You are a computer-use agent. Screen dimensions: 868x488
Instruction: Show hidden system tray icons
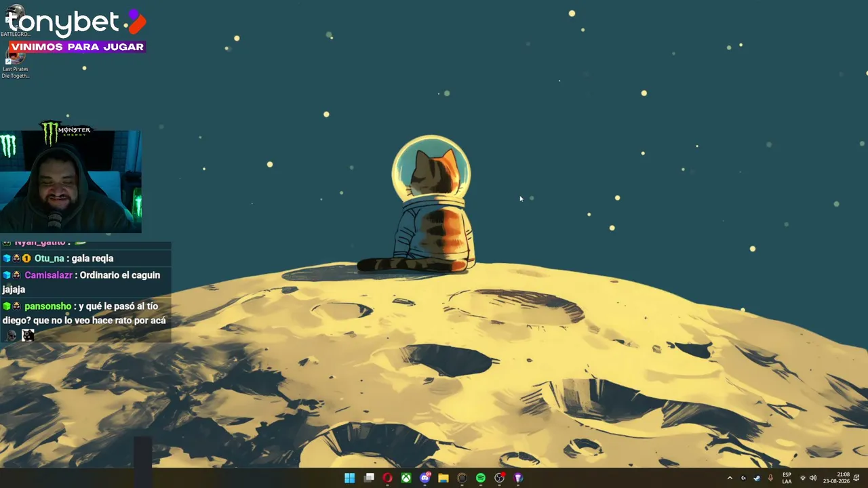tap(730, 478)
